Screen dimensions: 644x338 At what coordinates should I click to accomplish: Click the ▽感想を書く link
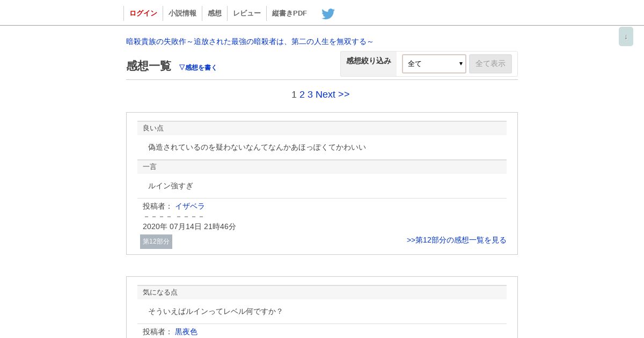[198, 68]
